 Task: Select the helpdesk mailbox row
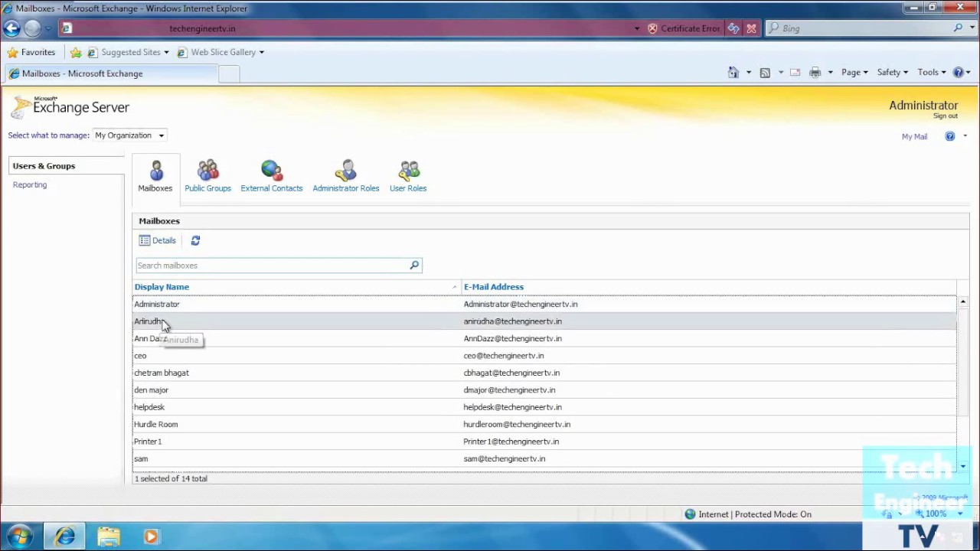tap(544, 407)
